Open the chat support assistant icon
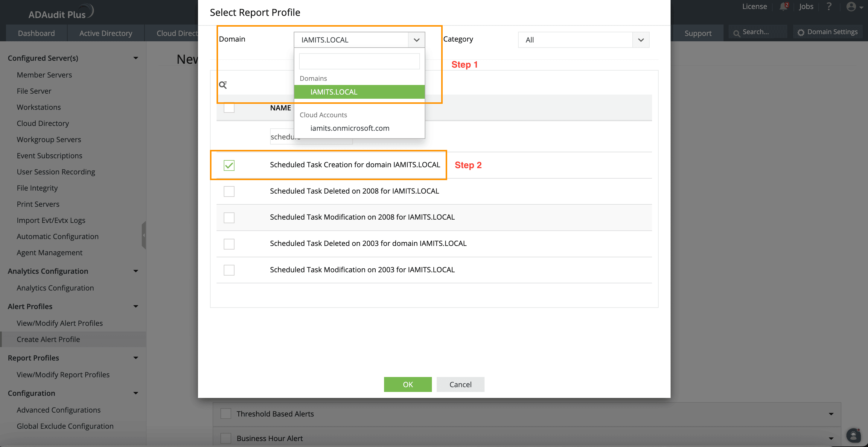Screen dimensions: 868x447 point(854,435)
